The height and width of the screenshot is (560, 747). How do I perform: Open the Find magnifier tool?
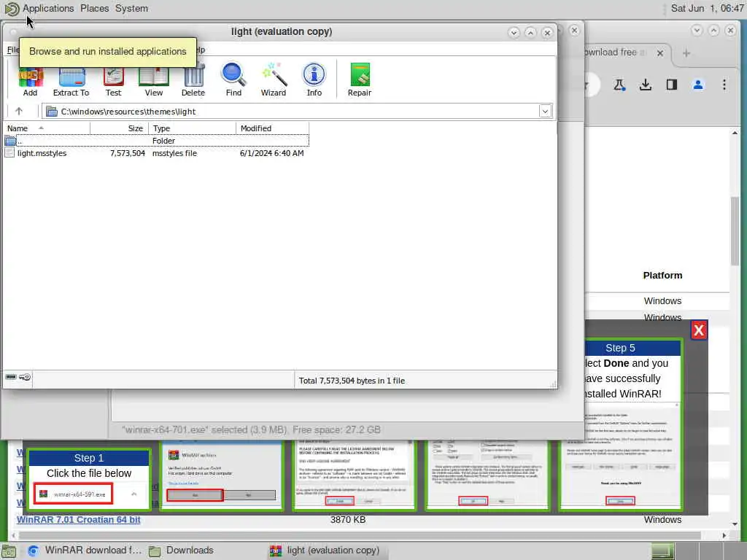[233, 80]
